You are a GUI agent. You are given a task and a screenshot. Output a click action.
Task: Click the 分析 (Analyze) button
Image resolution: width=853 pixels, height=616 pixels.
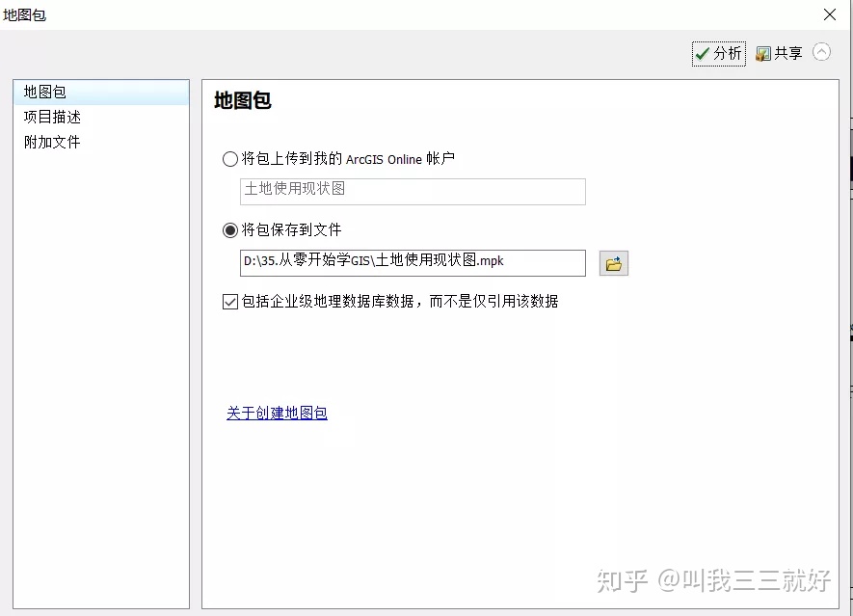coord(719,53)
